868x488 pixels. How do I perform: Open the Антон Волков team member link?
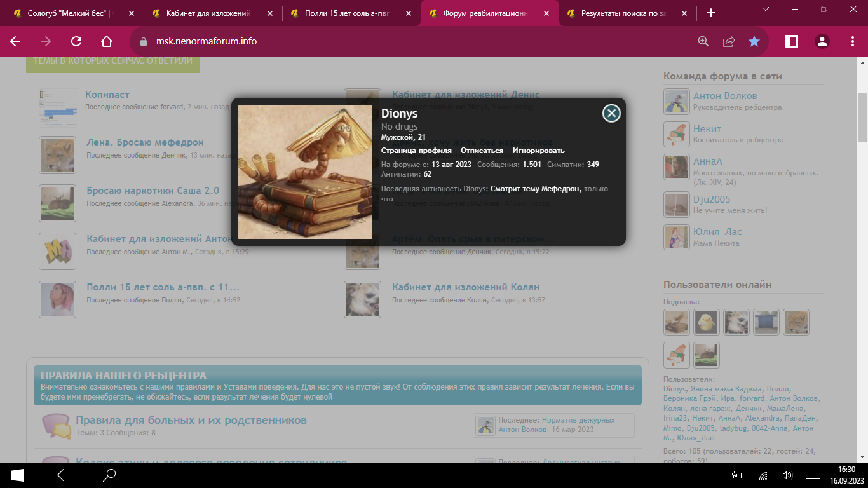pos(725,96)
